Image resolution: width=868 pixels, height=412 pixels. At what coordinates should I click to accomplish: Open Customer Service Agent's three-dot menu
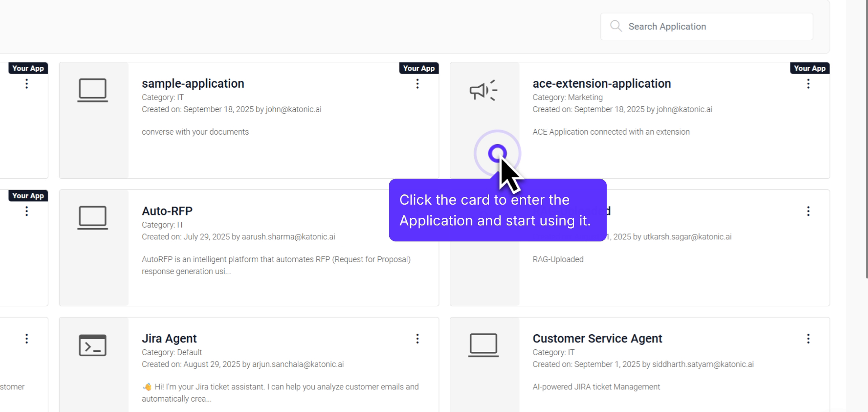[808, 339]
